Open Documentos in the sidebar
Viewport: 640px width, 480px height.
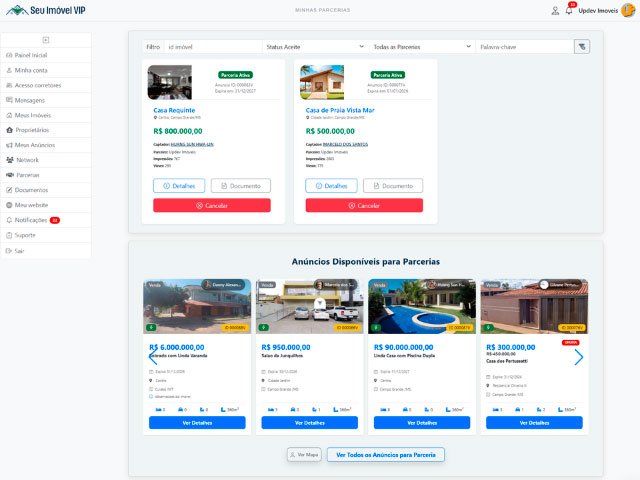(46, 190)
